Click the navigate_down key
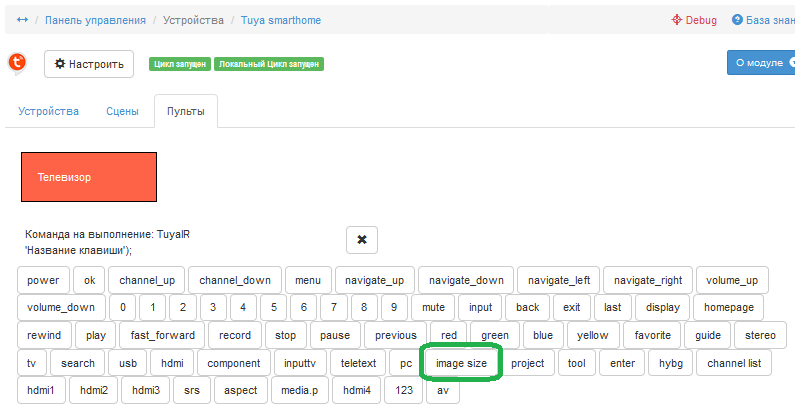Viewport: 795px width, 416px height. coord(466,280)
